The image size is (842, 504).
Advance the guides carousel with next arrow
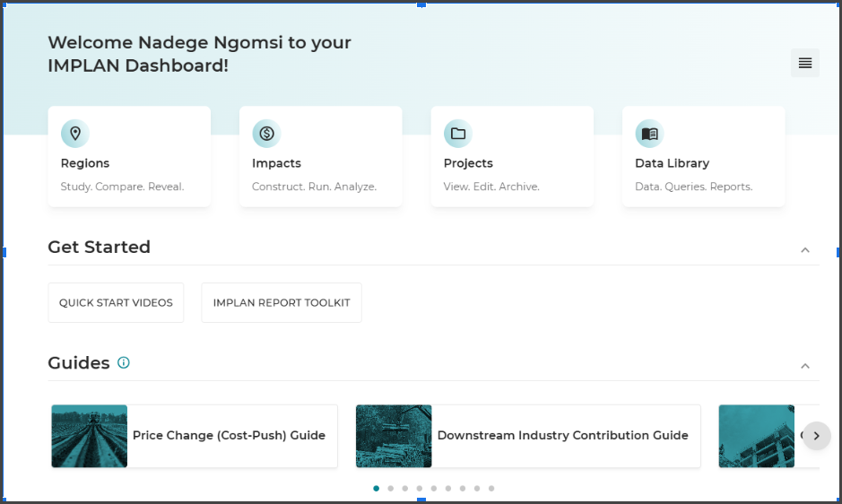(x=816, y=436)
